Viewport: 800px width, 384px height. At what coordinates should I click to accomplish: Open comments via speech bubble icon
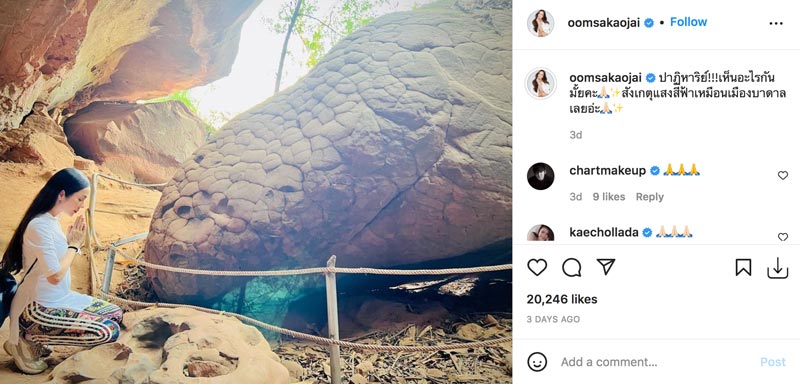tap(571, 267)
